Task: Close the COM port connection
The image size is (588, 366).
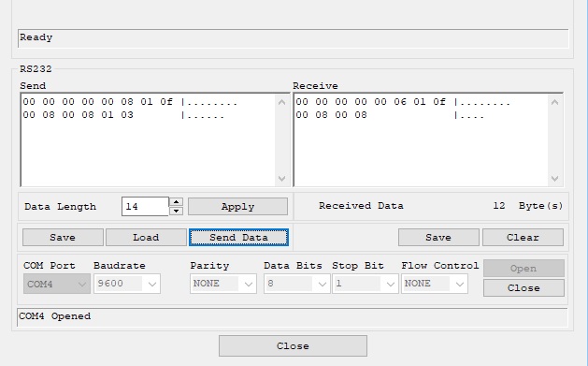Action: pos(523,288)
